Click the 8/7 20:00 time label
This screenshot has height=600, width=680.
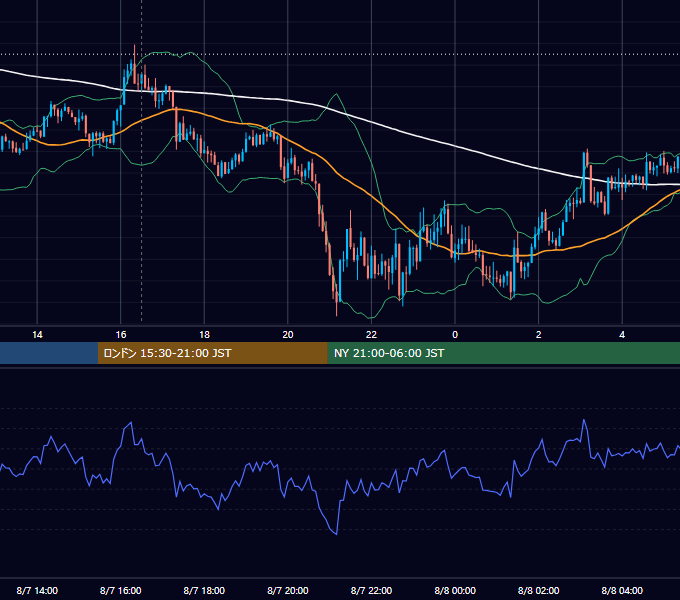288,590
